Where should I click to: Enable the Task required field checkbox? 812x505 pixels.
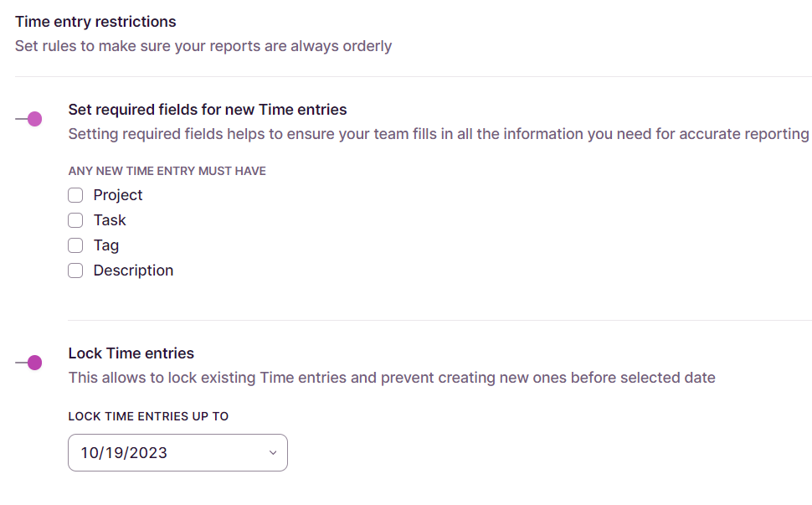tap(75, 220)
